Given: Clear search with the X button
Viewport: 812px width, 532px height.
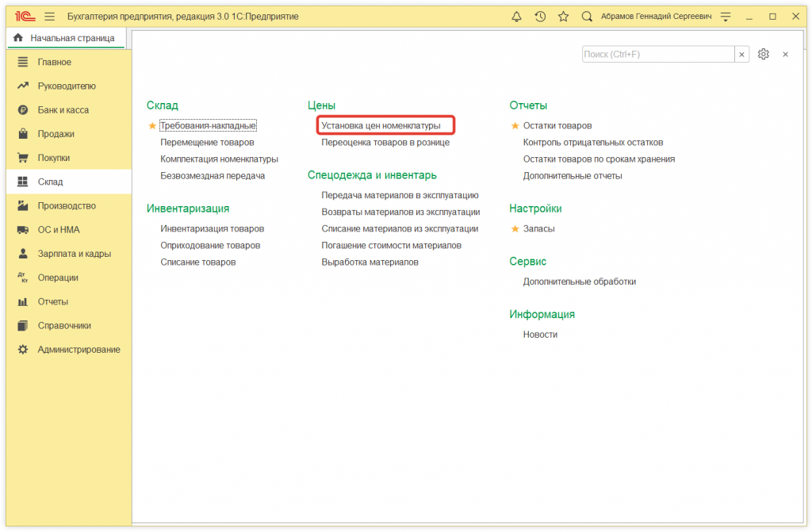Looking at the screenshot, I should pos(742,54).
